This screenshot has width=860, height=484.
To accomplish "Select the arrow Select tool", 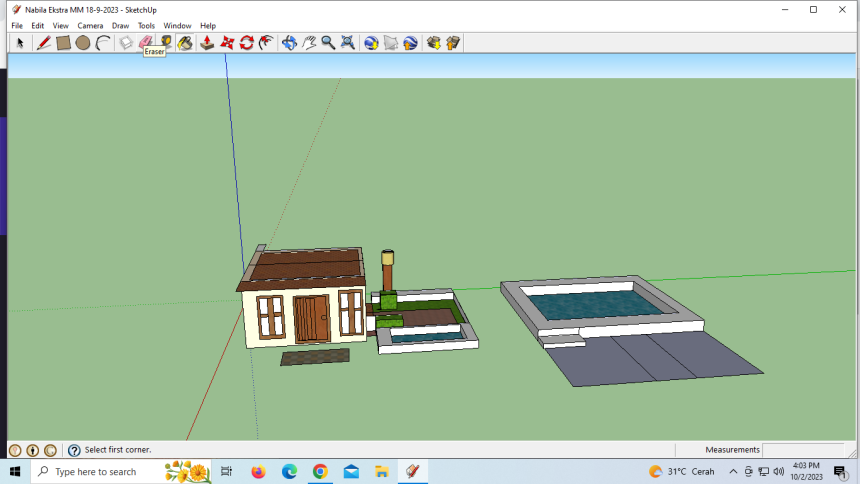I will 20,43.
